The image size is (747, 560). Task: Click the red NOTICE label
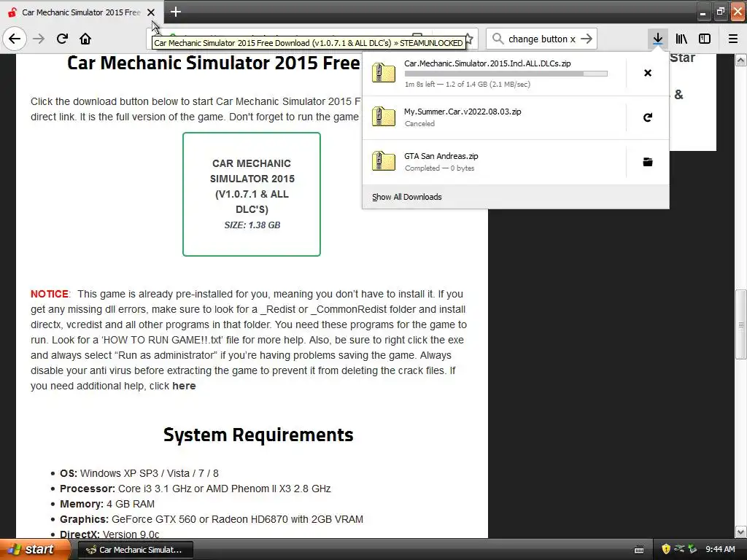click(50, 294)
